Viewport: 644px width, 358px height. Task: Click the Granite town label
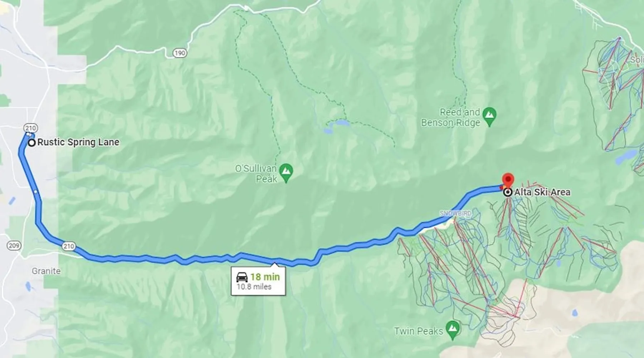pos(46,271)
